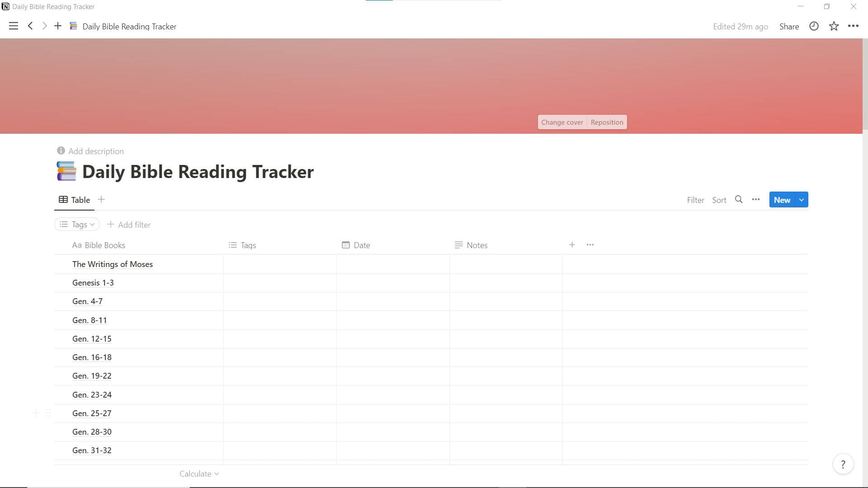
Task: Click the Share button
Action: tap(789, 26)
